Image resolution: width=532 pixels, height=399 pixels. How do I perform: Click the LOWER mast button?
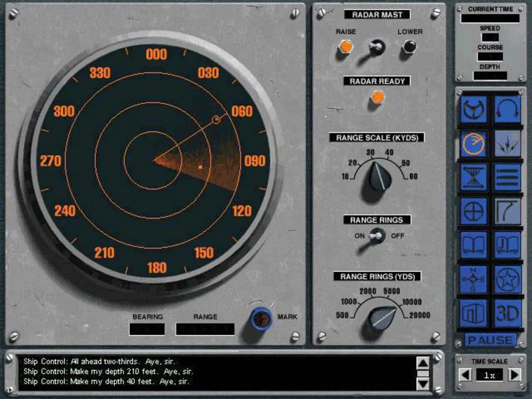410,47
